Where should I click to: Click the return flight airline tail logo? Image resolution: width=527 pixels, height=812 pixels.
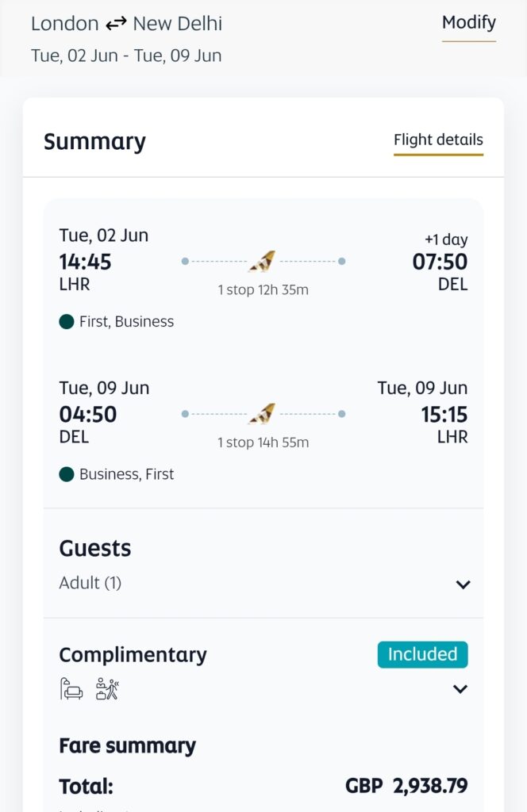(263, 414)
